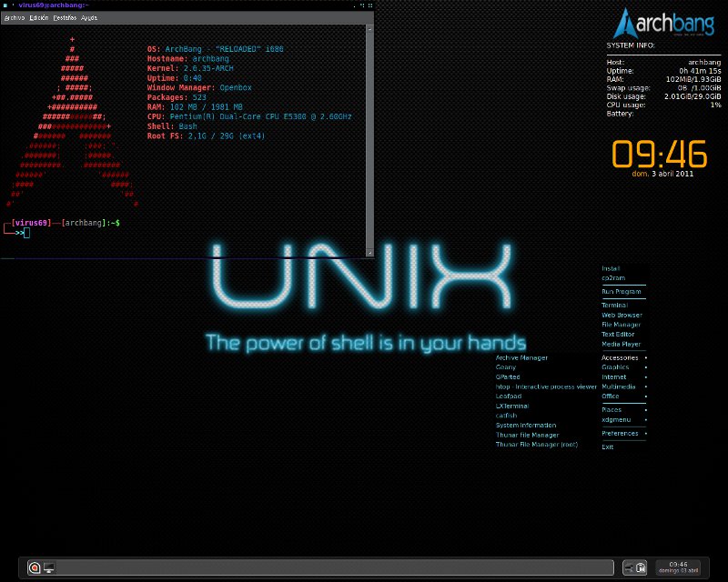Expand the Internet submenu

pos(623,376)
